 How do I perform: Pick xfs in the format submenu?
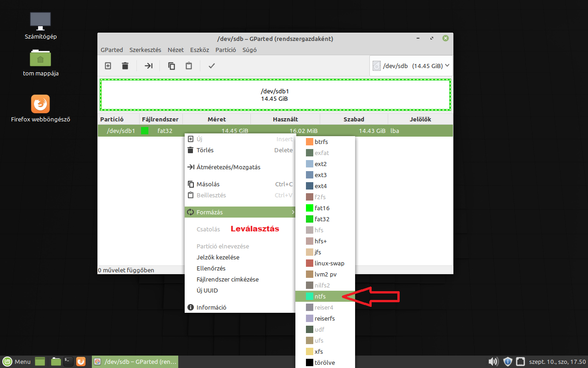pyautogui.click(x=325, y=351)
